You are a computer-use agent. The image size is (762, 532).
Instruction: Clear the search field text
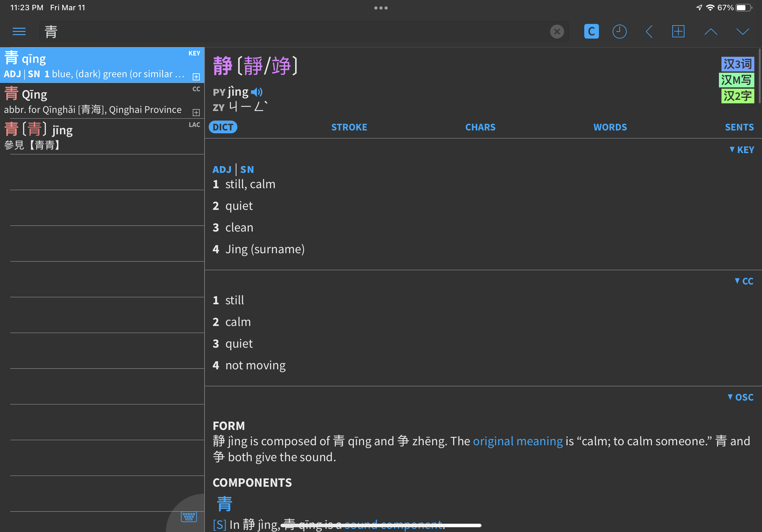pyautogui.click(x=557, y=32)
